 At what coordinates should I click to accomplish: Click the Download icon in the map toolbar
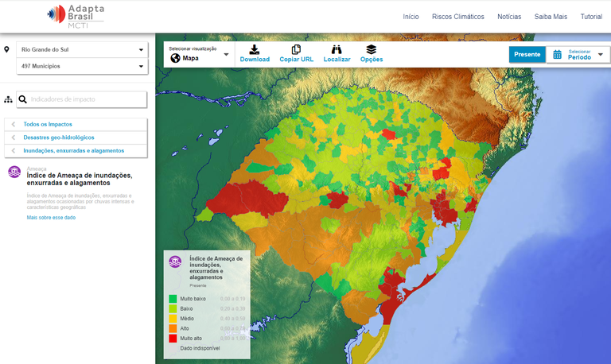click(x=255, y=49)
